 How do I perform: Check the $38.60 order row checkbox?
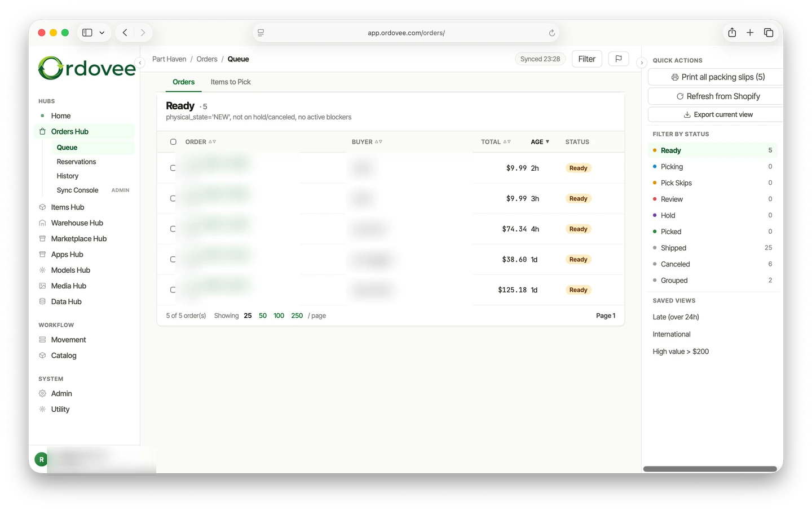click(173, 259)
